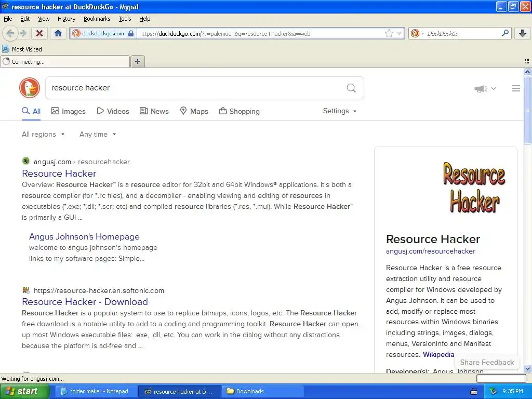Open the Bookmarks menu
Screen dimensions: 532x399
[97, 19]
